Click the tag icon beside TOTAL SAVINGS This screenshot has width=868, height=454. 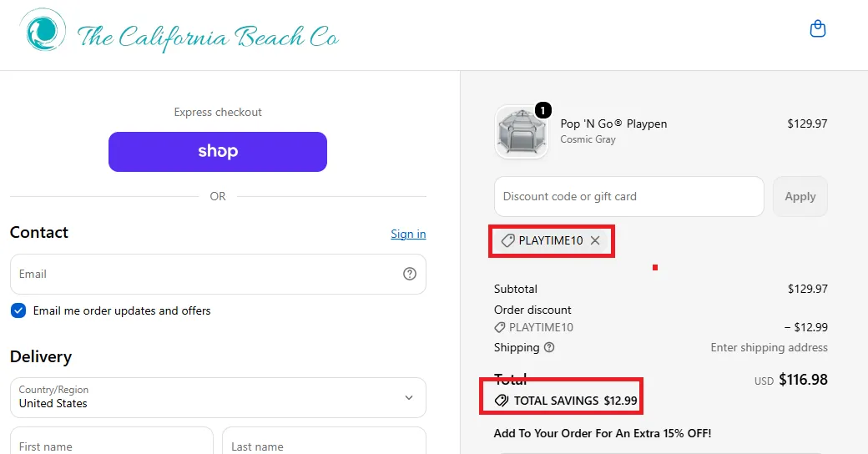[502, 401]
